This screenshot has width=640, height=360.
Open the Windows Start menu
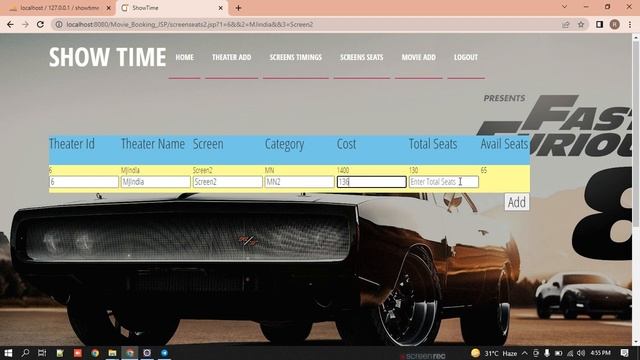point(8,353)
